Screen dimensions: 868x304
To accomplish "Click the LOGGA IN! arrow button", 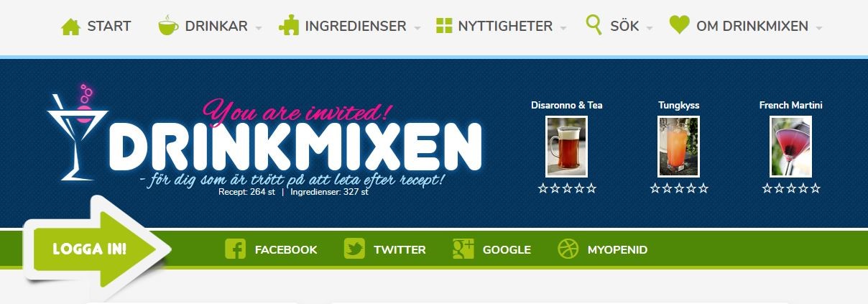I will click(96, 249).
